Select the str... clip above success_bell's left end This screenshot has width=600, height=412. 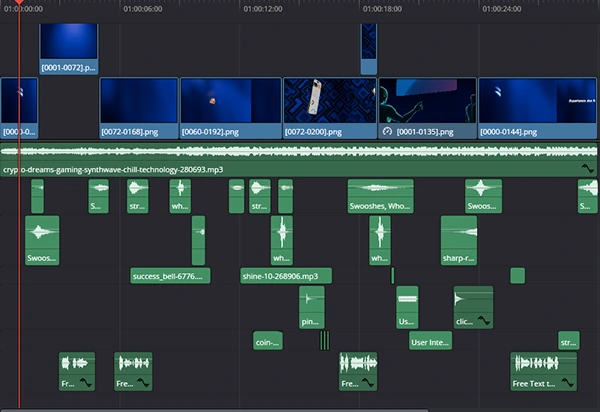138,196
